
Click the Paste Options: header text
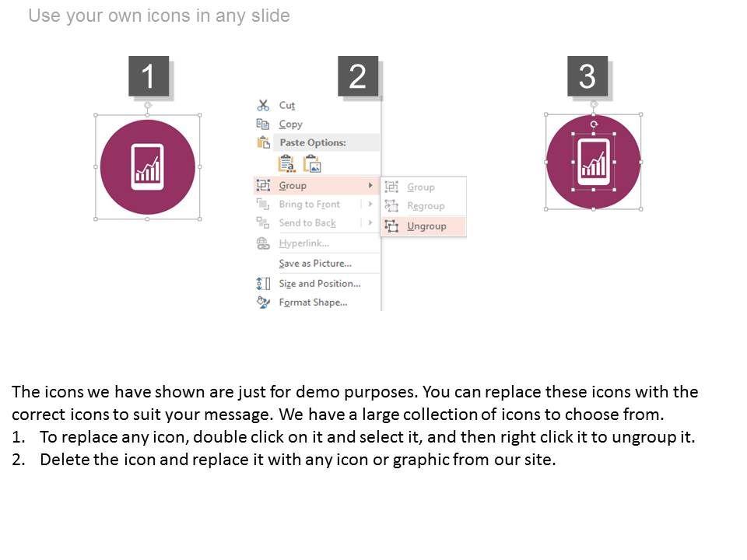pos(313,142)
